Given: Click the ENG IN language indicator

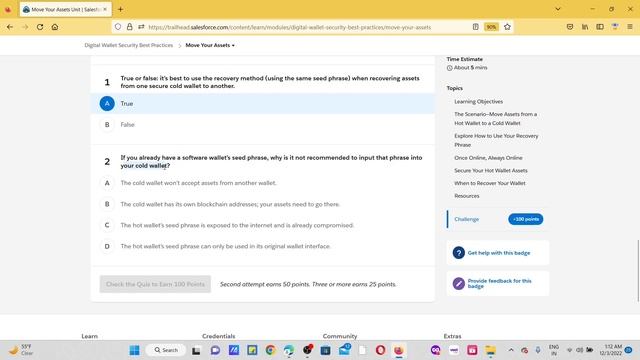Looking at the screenshot, I should pyautogui.click(x=554, y=350).
